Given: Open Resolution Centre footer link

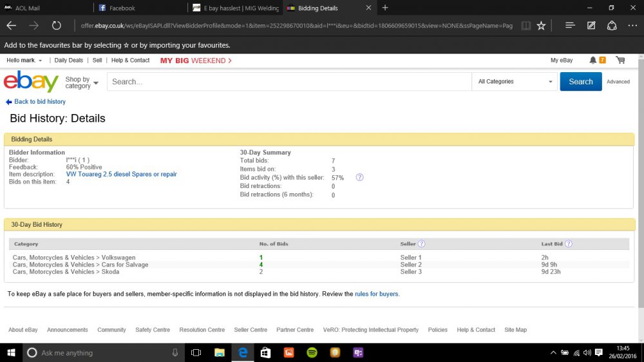Looking at the screenshot, I should coord(202,330).
